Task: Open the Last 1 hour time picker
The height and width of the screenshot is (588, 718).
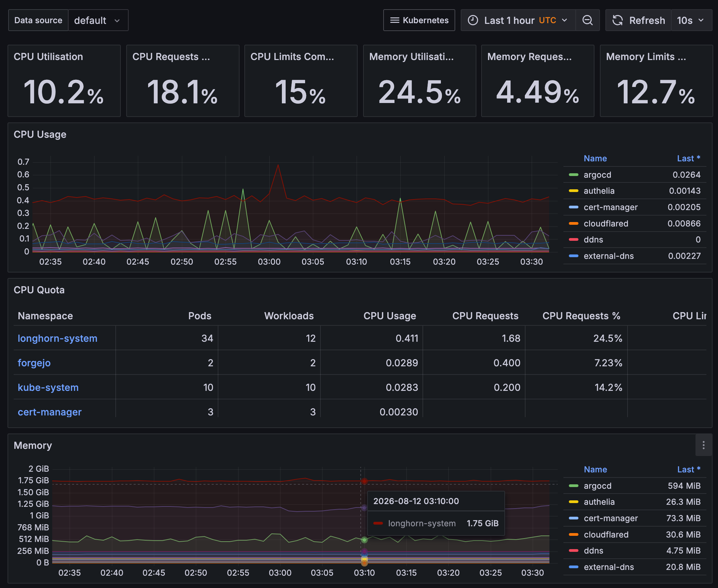Action: tap(518, 20)
